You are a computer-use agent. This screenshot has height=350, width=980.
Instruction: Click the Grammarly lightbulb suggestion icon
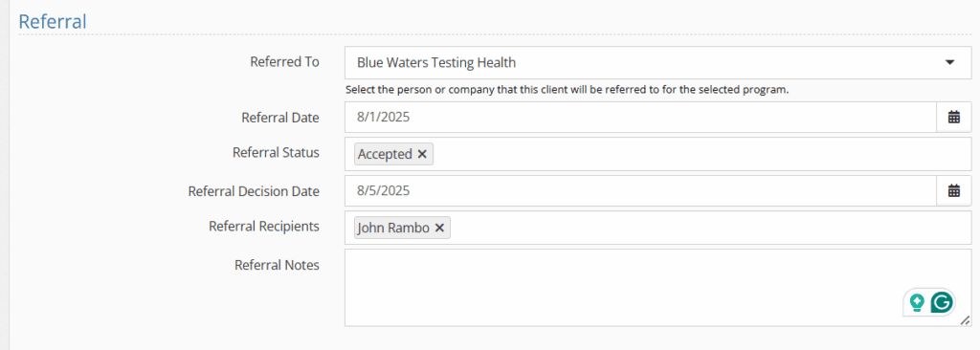917,302
